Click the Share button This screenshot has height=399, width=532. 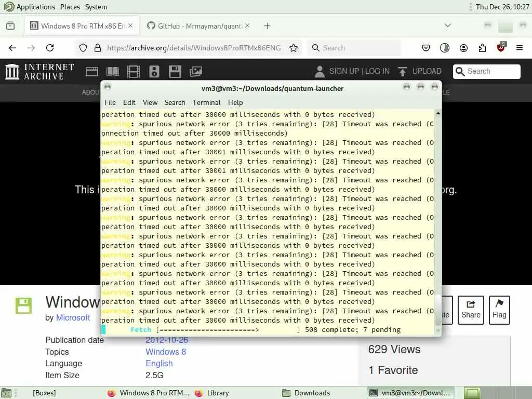[471, 310]
